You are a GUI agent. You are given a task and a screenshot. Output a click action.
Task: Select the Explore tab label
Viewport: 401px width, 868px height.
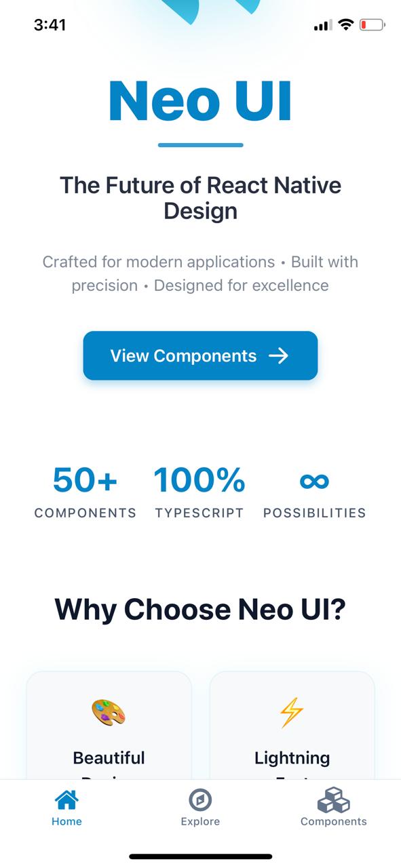[x=200, y=821]
